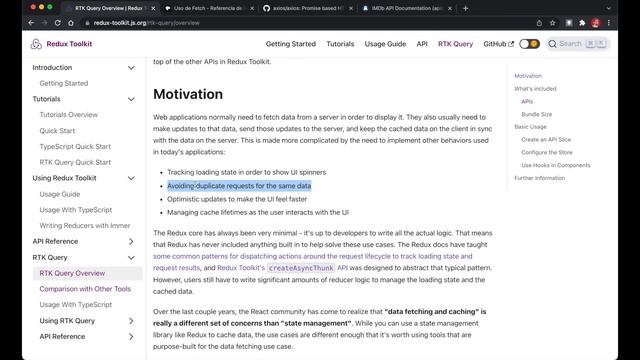Open Getting Started in the sidebar
Image resolution: width=640 pixels, height=360 pixels.
pyautogui.click(x=64, y=83)
